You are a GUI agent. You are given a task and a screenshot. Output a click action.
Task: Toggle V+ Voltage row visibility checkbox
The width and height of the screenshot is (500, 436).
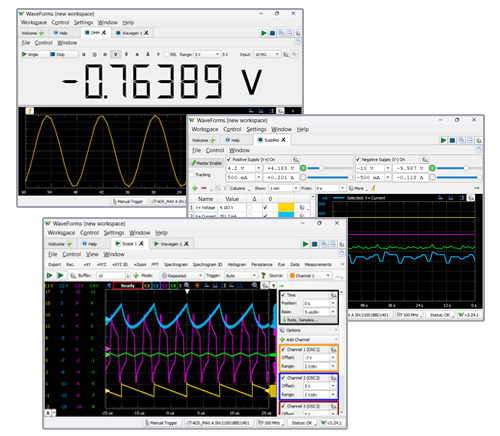tap(265, 207)
